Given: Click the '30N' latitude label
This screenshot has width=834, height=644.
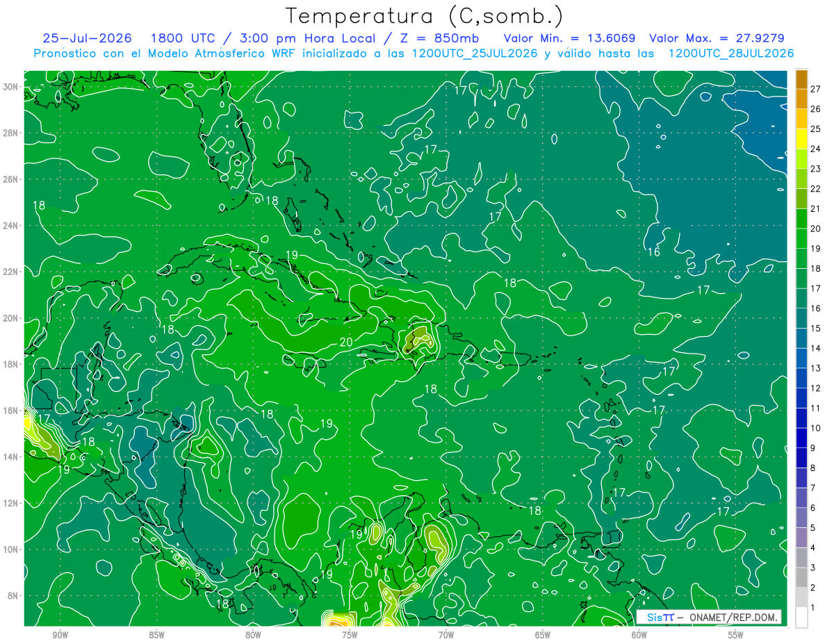Looking at the screenshot, I should click(11, 87).
